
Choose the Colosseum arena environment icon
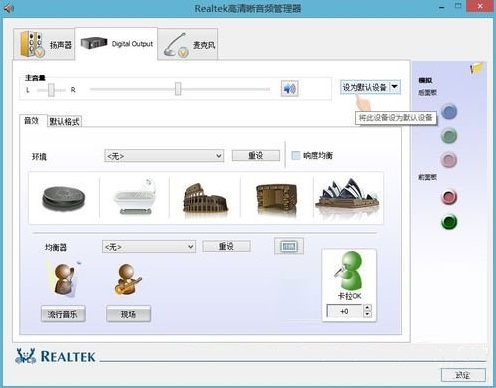(205, 197)
